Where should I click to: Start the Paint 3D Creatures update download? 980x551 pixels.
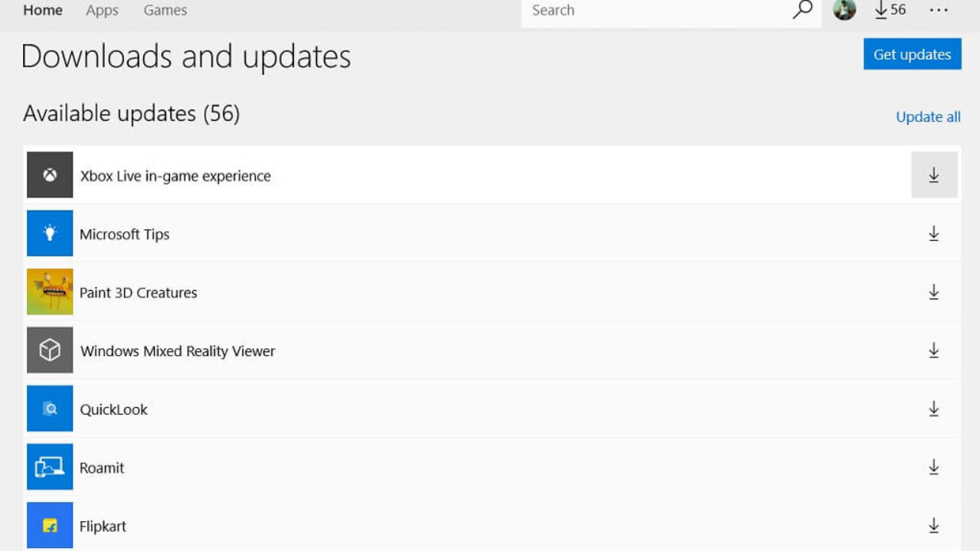(934, 292)
